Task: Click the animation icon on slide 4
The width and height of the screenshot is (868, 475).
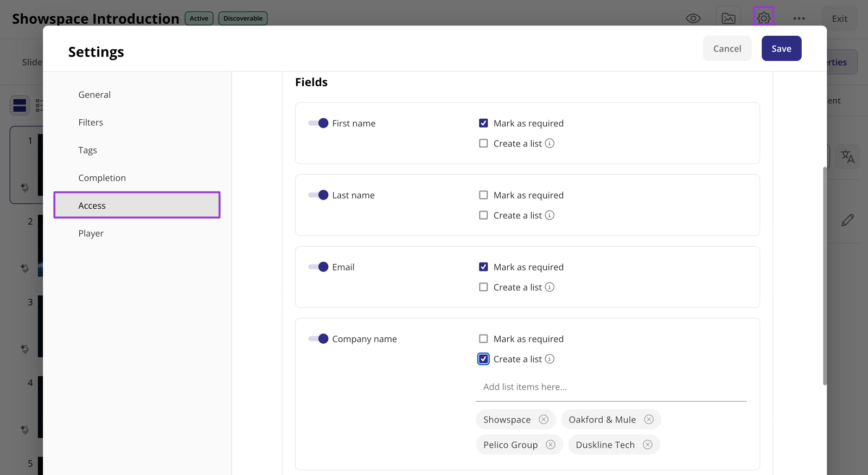Action: click(25, 430)
